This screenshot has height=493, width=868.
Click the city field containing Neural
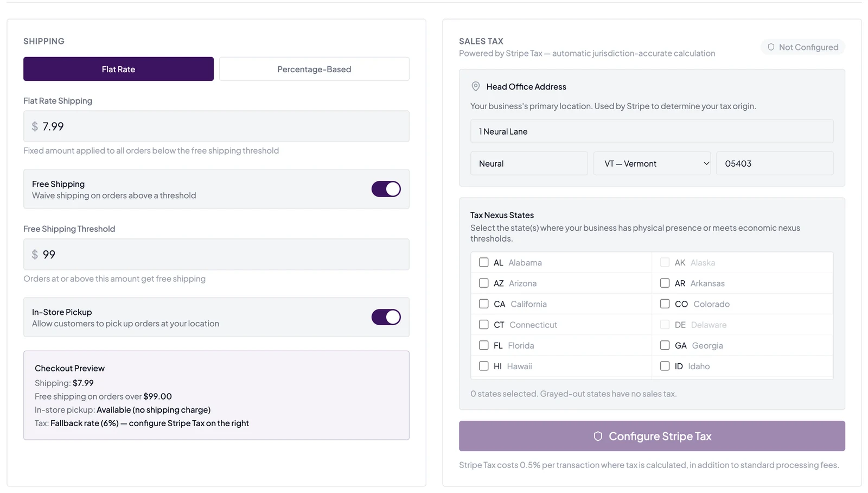tap(529, 163)
